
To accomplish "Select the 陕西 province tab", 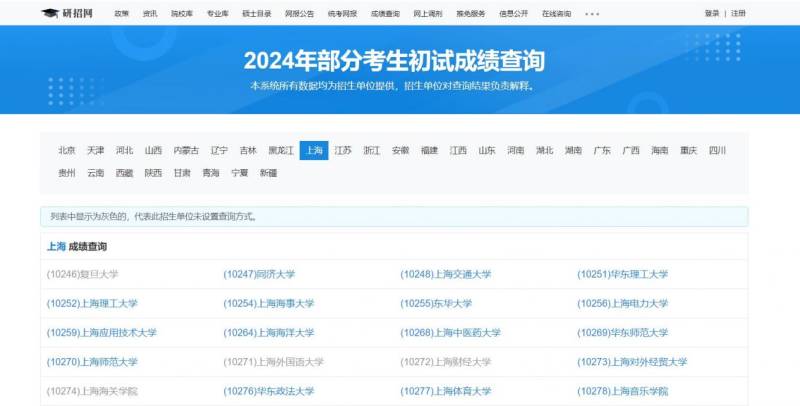I will tap(153, 173).
